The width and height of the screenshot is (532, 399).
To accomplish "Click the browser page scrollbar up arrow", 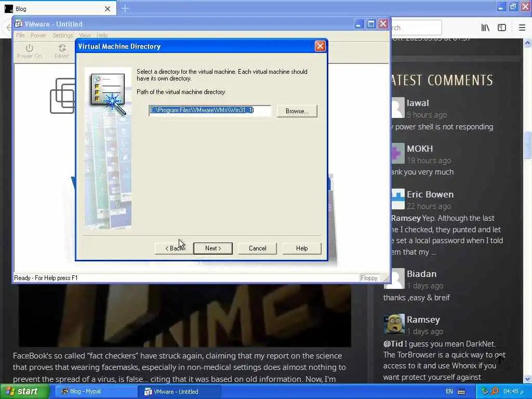I will pyautogui.click(x=528, y=43).
